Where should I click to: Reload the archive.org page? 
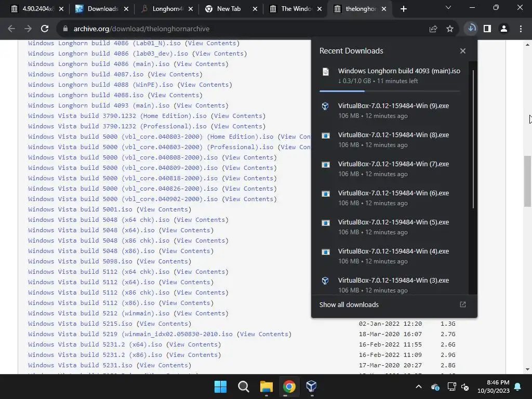(45, 29)
